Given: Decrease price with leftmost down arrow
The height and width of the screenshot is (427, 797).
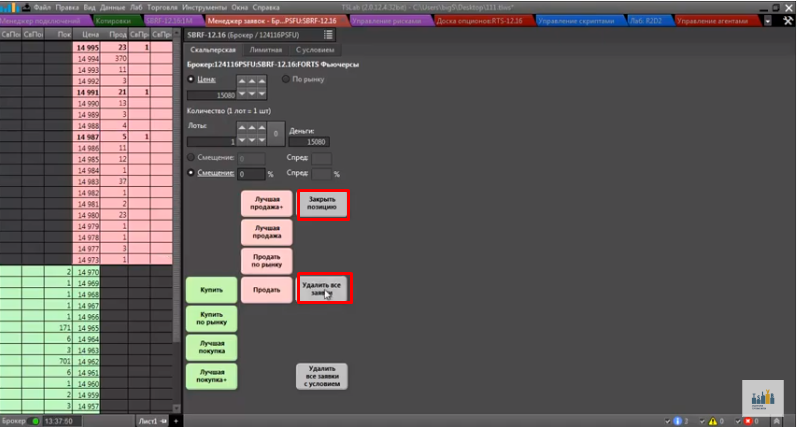Looking at the screenshot, I should [x=242, y=94].
